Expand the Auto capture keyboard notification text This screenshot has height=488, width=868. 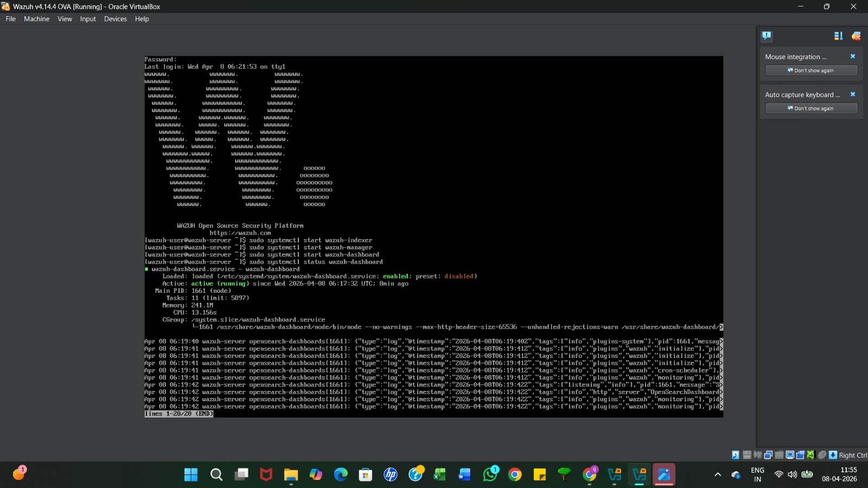(x=802, y=95)
